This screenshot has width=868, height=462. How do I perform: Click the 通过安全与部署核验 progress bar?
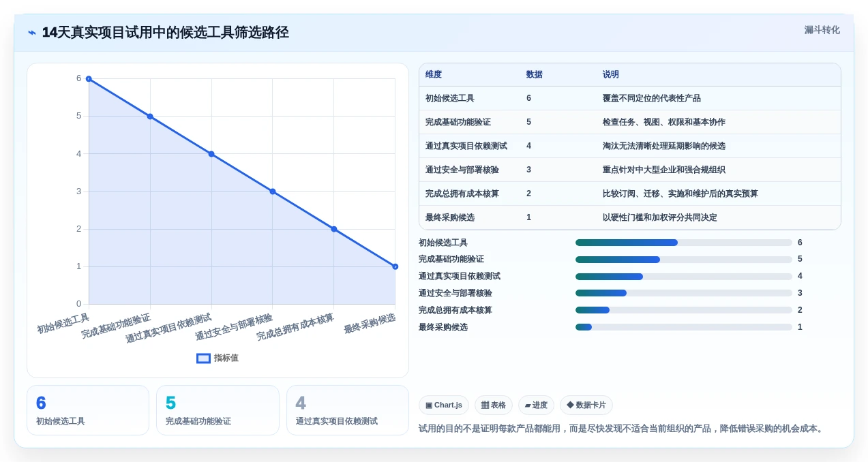tap(684, 293)
